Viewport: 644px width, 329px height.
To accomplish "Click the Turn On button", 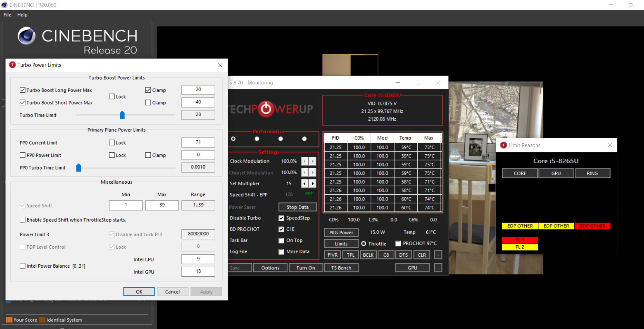I will [x=306, y=268].
